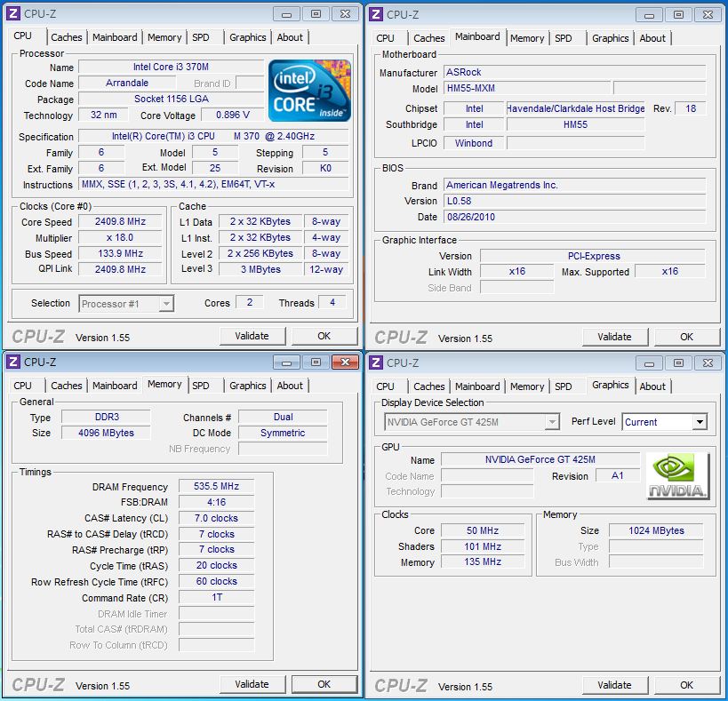Select SPD tab in Memory window
The image size is (728, 701).
pyautogui.click(x=201, y=386)
